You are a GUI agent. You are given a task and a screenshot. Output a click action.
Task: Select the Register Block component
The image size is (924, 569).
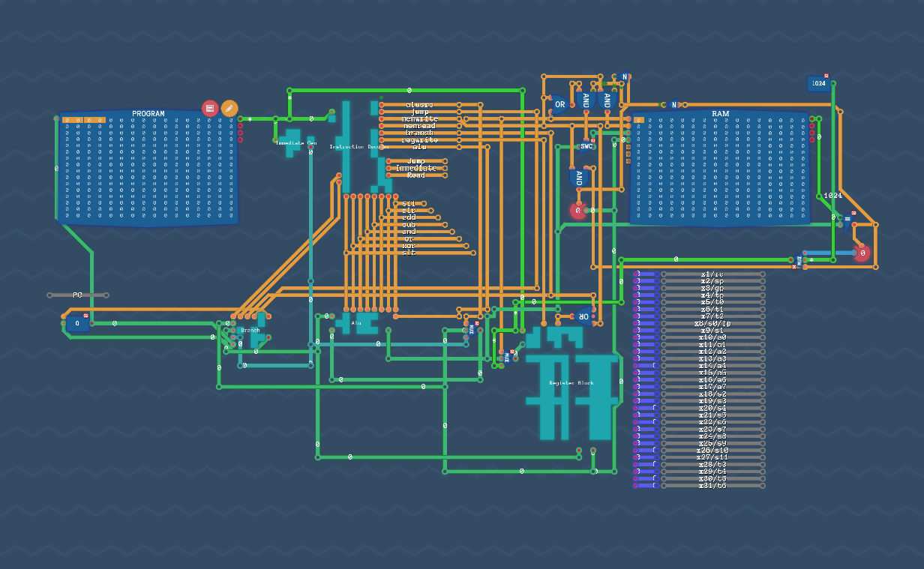coord(570,382)
